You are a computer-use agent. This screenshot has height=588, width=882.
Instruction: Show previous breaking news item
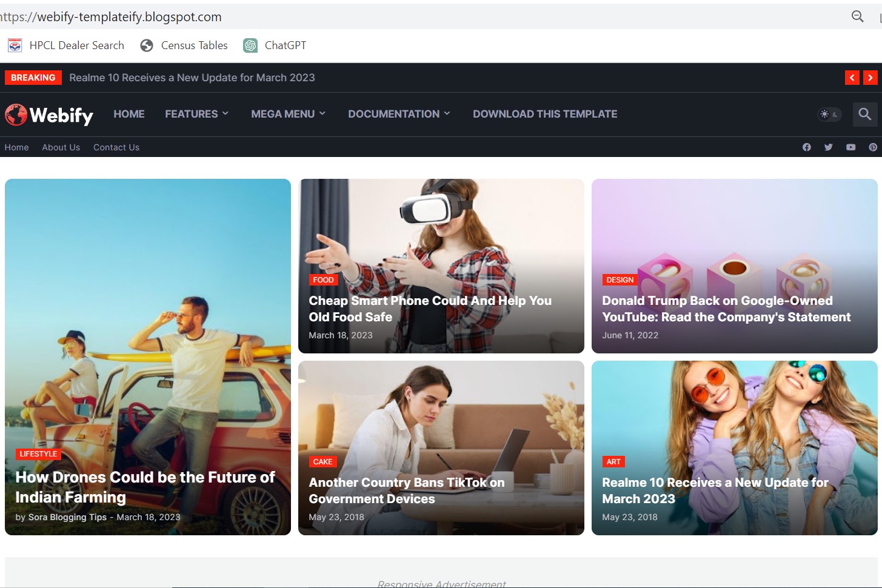pyautogui.click(x=852, y=78)
